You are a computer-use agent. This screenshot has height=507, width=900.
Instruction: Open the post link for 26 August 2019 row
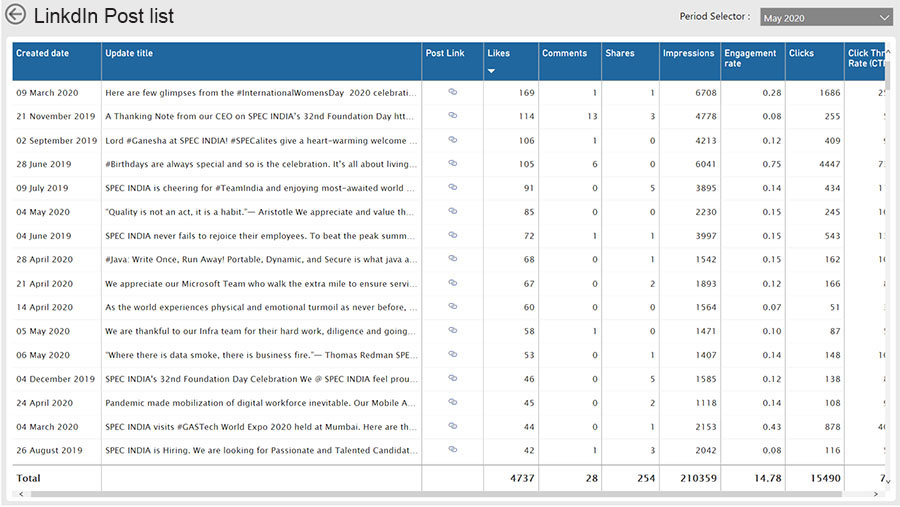pyautogui.click(x=452, y=449)
